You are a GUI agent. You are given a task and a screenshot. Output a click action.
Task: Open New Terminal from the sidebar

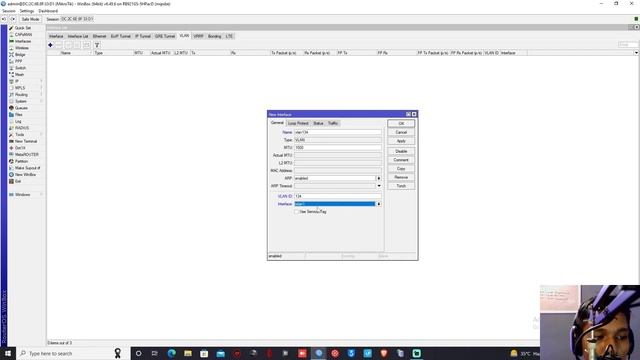[26, 141]
